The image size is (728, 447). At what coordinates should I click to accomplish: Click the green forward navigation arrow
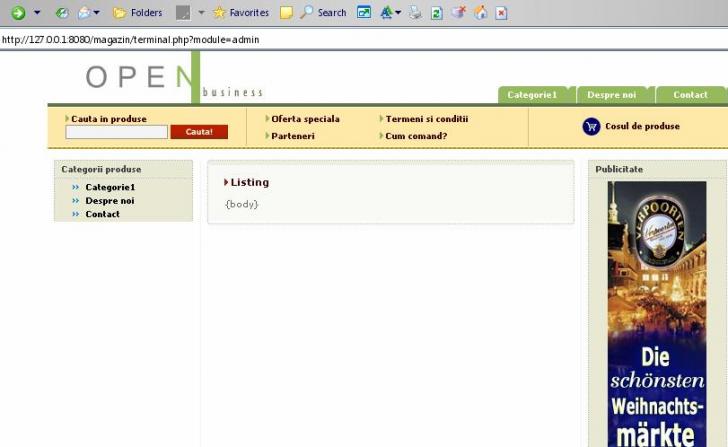(x=17, y=13)
